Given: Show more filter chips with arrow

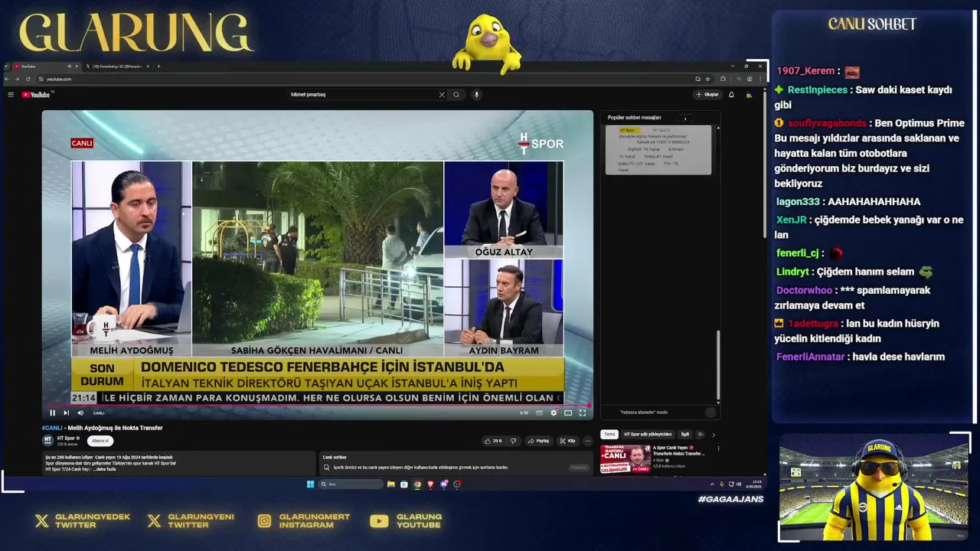Looking at the screenshot, I should [x=714, y=434].
